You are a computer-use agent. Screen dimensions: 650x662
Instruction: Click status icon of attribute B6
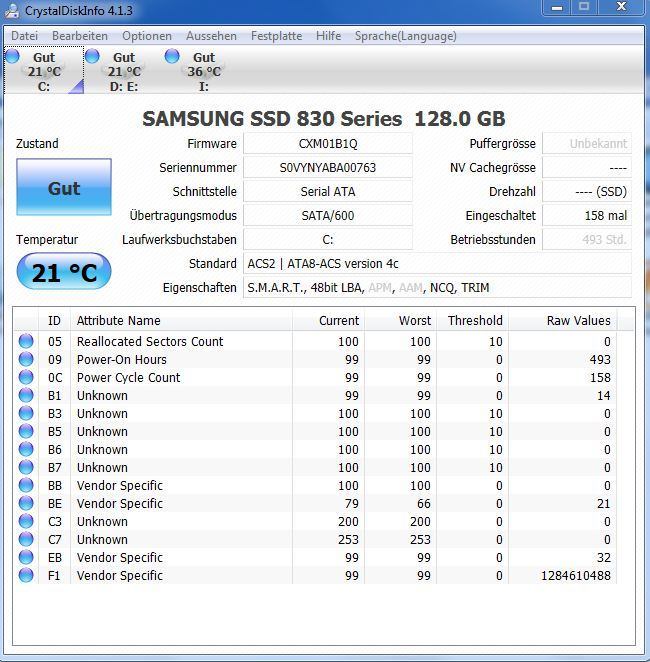coord(26,449)
